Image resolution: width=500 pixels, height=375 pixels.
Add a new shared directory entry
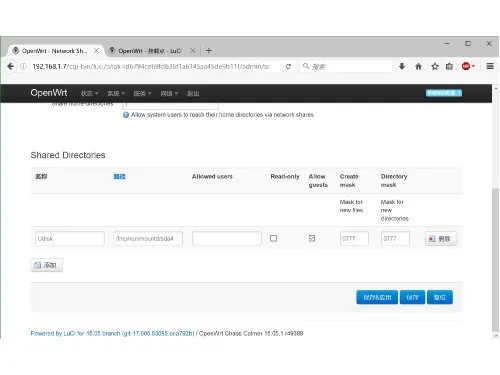[47, 265]
